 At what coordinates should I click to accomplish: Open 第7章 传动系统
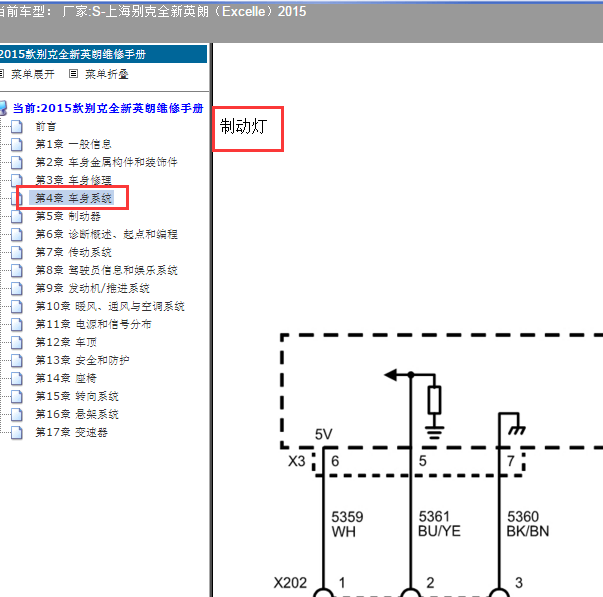coord(73,252)
